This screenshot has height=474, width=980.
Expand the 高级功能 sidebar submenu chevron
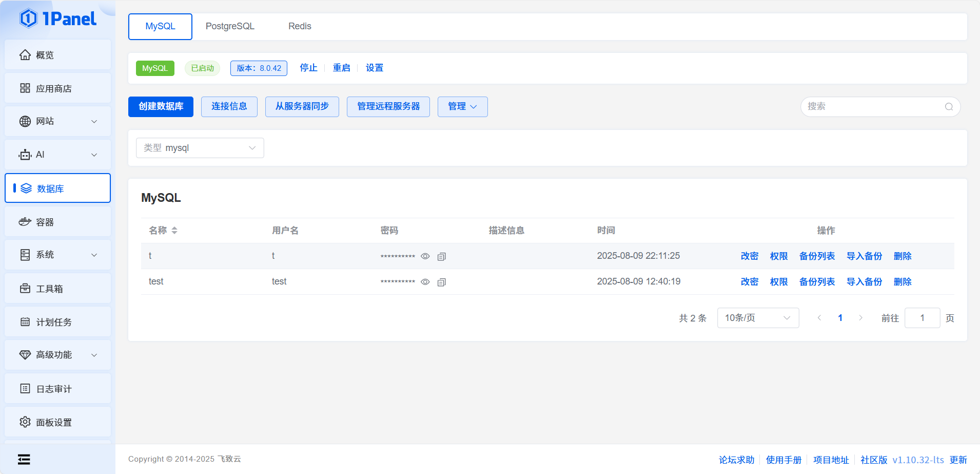94,355
